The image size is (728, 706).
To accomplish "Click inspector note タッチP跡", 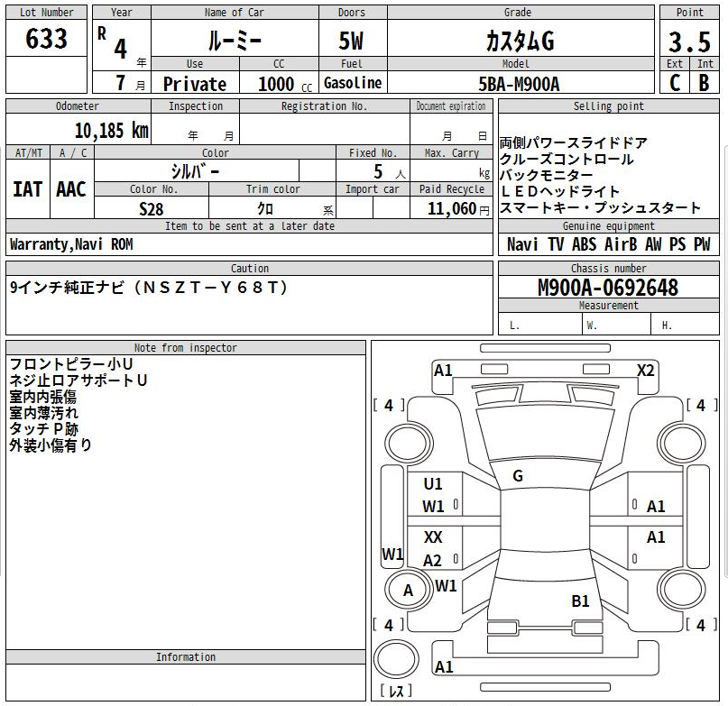I will pos(44,429).
